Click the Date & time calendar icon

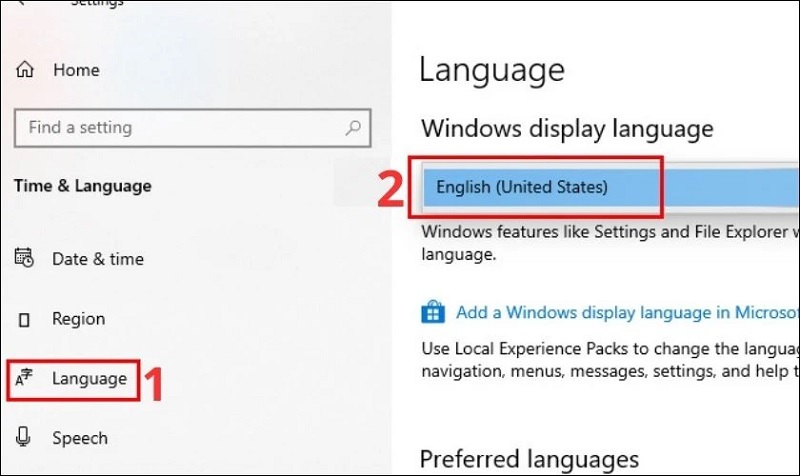25,258
